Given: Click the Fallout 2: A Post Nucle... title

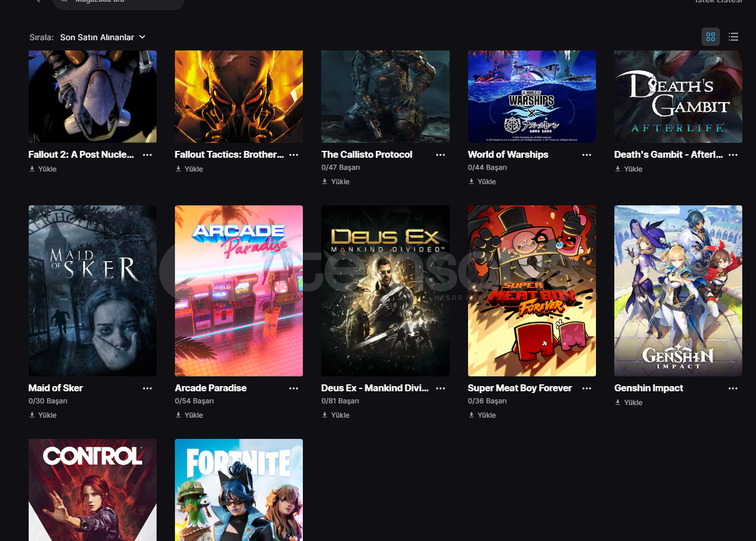Looking at the screenshot, I should [81, 154].
